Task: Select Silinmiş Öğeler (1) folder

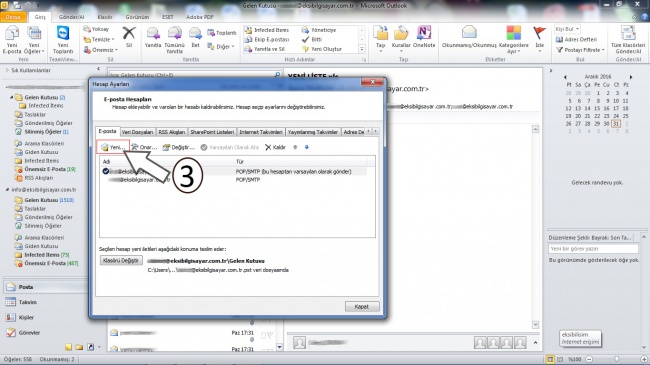Action: click(41, 132)
